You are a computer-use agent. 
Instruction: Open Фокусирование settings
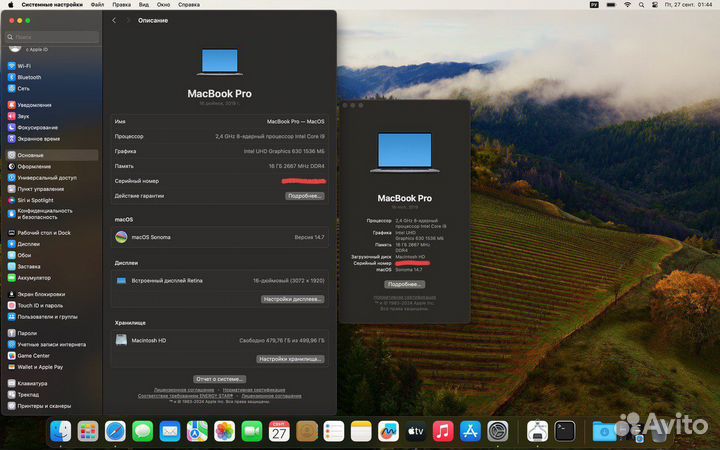[52, 127]
